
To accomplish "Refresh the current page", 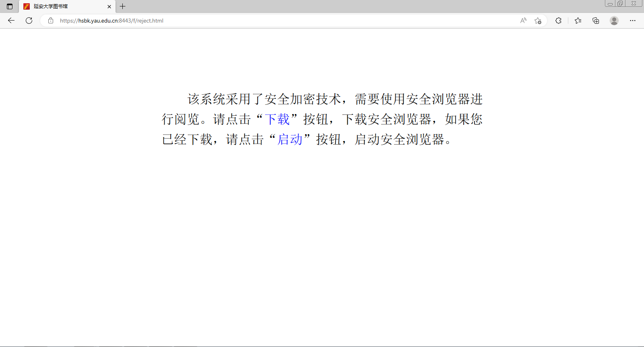I will coord(29,21).
